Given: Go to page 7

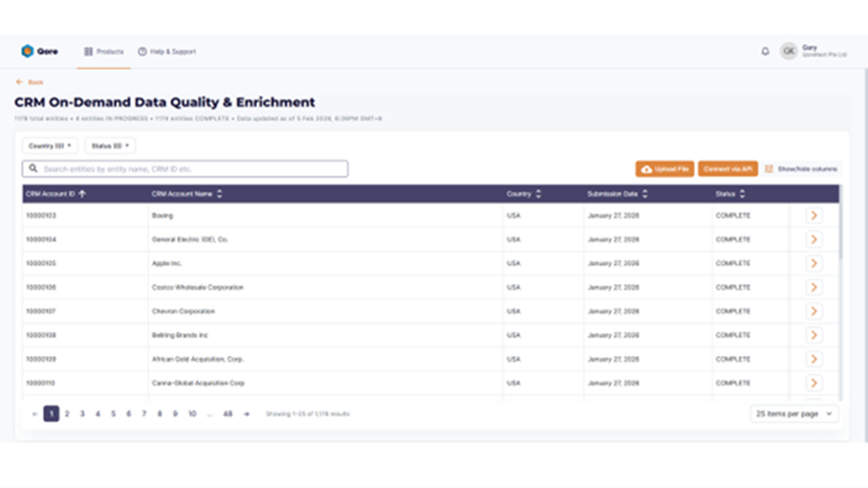Looking at the screenshot, I should [144, 413].
